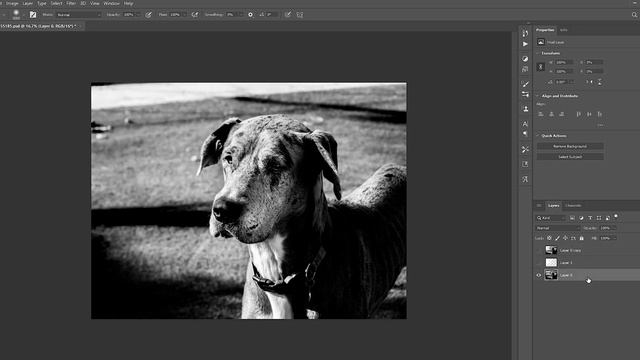This screenshot has height=360, width=640.
Task: Collapse the Transform section
Action: [x=538, y=53]
